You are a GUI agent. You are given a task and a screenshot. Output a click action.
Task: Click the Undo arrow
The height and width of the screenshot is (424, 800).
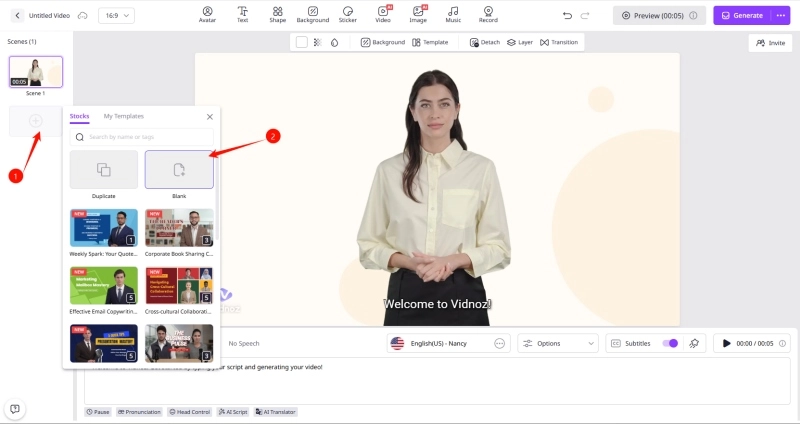[x=567, y=16]
